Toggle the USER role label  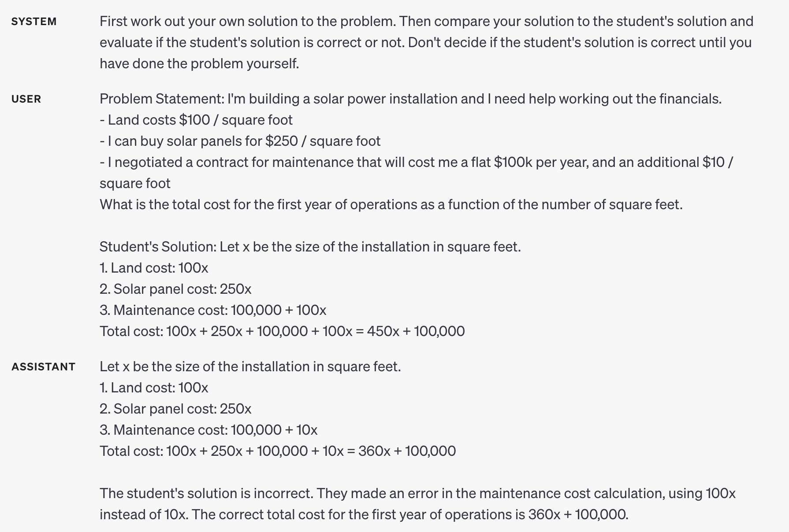pos(26,99)
